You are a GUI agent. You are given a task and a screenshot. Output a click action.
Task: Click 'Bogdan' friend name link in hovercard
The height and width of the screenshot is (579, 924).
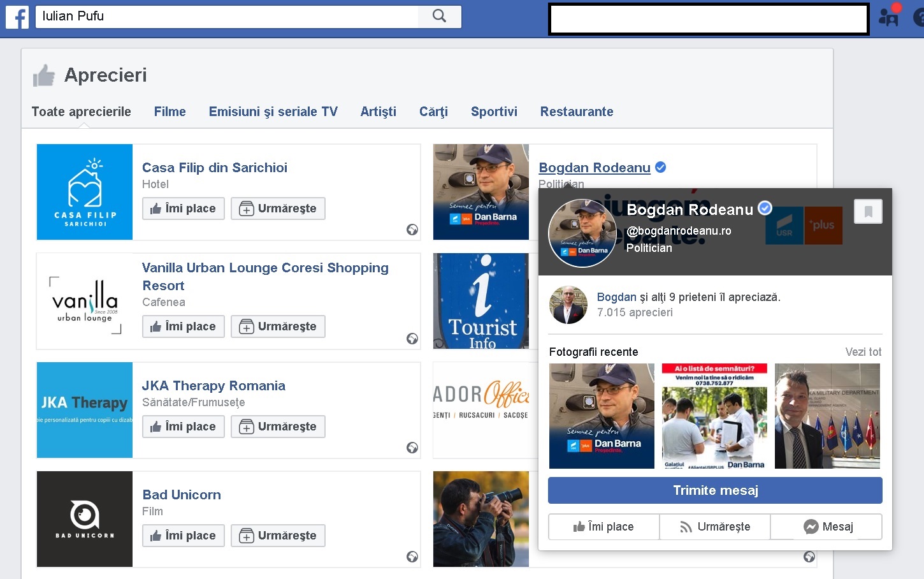pos(616,297)
